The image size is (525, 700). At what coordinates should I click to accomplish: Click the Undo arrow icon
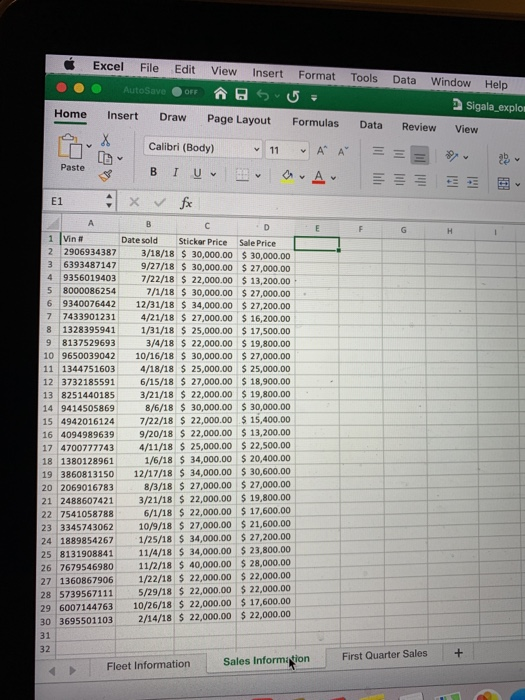tap(262, 95)
